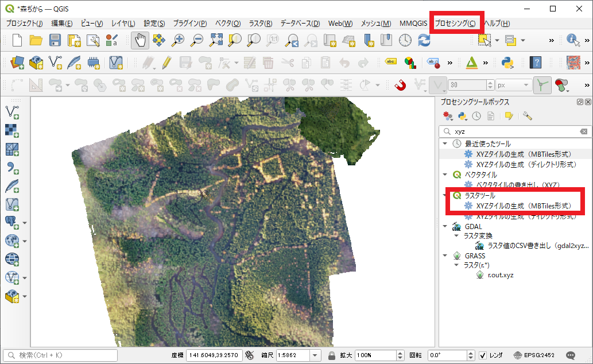Open the プロセシング menu
Viewport: 593px width, 364px height.
pyautogui.click(x=455, y=24)
